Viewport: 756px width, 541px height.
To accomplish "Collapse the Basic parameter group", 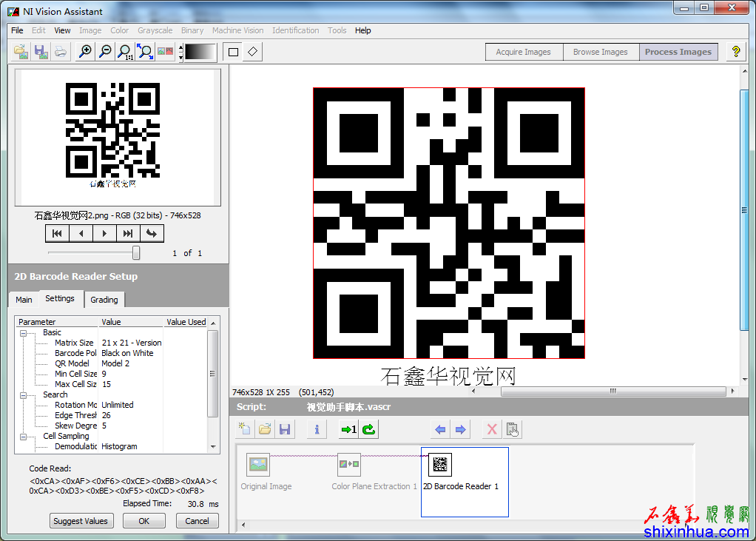I will (23, 333).
